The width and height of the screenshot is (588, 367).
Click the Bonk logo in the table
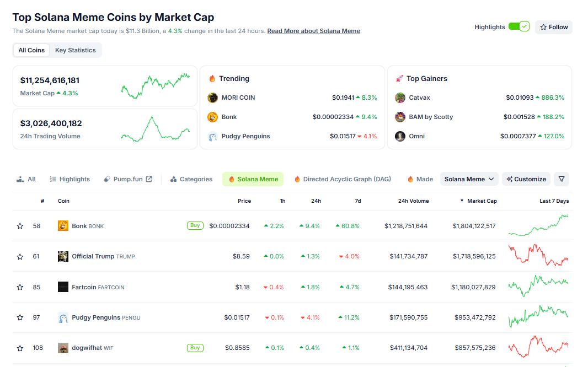[x=63, y=226]
